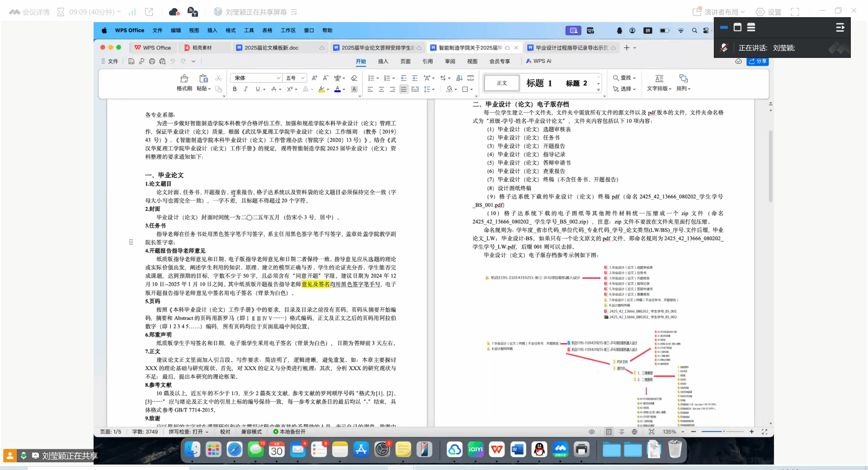The image size is (868, 470).
Task: Click the increase indent icon
Action: (x=415, y=78)
